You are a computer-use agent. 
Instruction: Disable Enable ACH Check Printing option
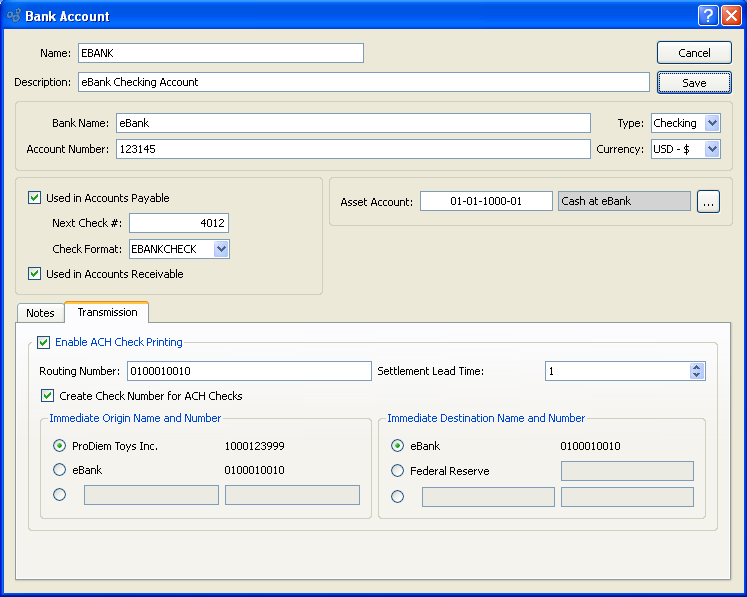44,342
